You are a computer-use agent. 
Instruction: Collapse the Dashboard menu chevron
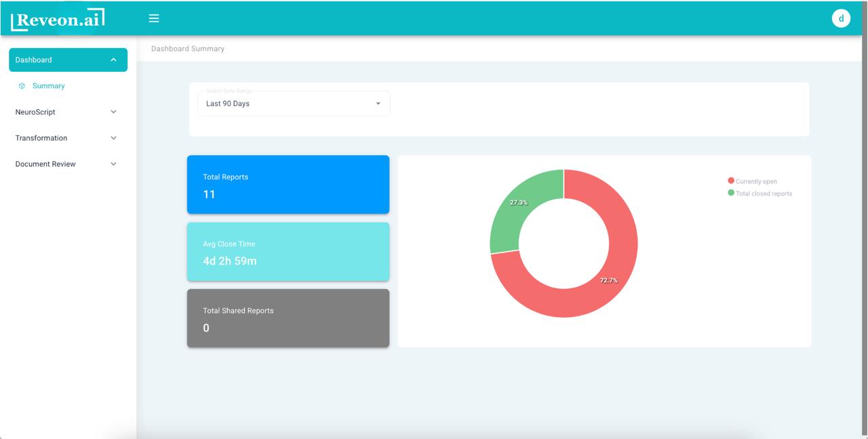coord(113,60)
